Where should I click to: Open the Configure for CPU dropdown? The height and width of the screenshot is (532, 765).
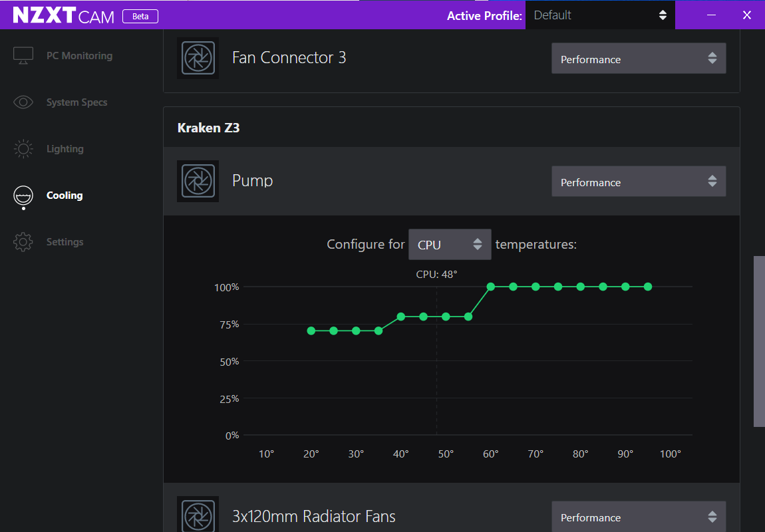450,244
